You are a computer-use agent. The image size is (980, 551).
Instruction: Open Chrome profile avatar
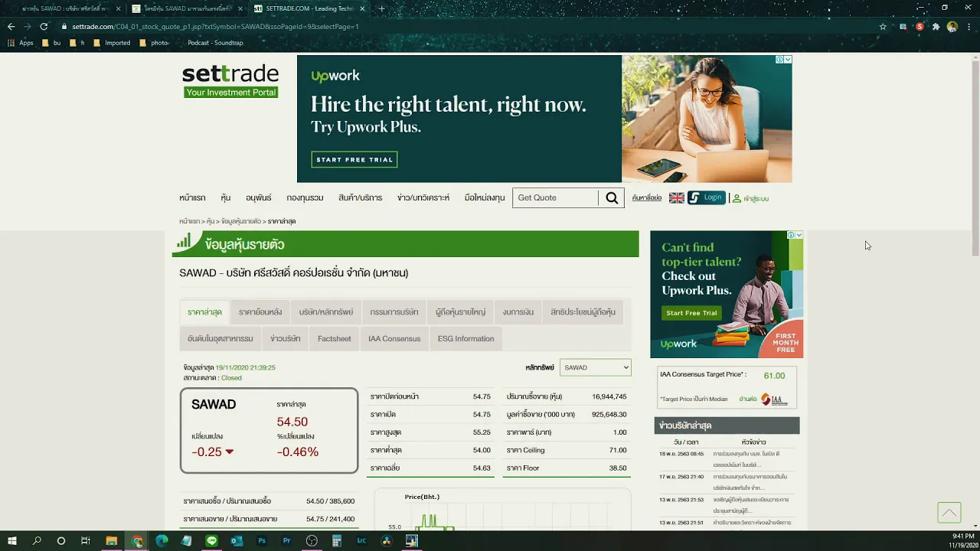(x=952, y=26)
